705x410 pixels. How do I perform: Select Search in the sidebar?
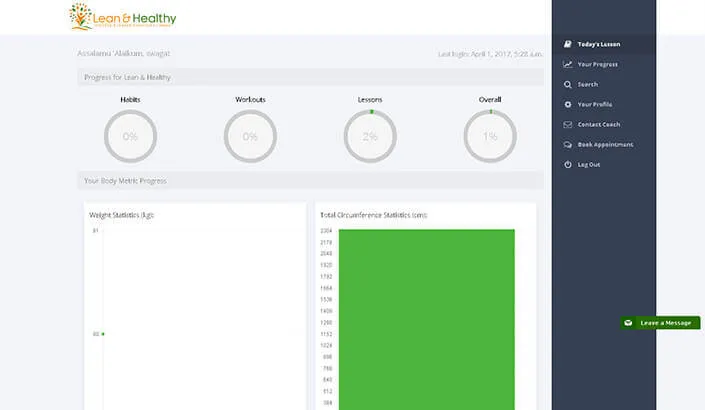tap(604, 85)
